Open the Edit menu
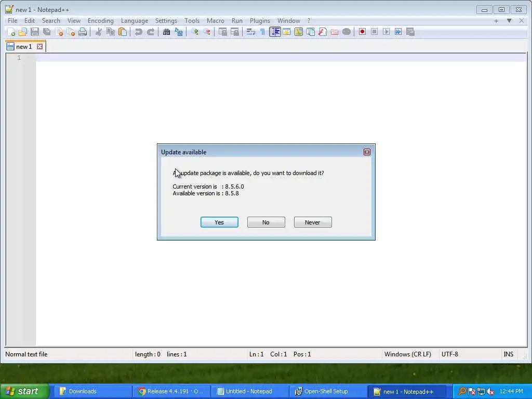The height and width of the screenshot is (399, 532). pos(30,21)
